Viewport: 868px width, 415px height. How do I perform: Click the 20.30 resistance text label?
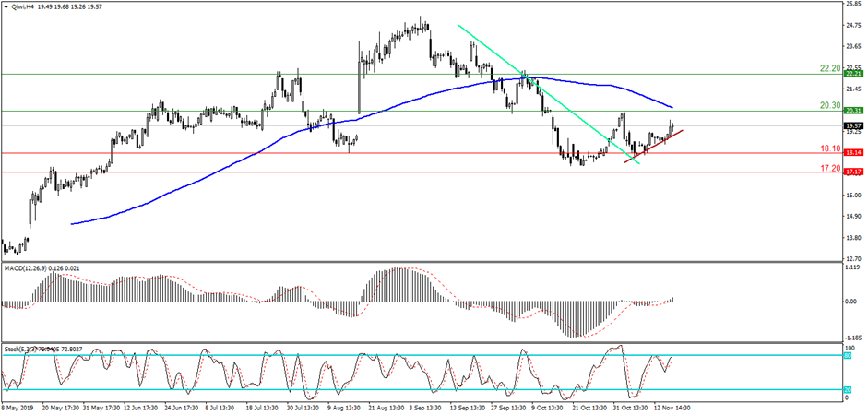point(828,105)
